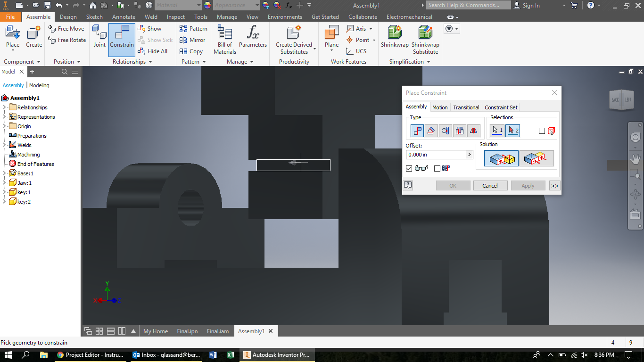
Task: Open the Joint tool
Action: (99, 37)
